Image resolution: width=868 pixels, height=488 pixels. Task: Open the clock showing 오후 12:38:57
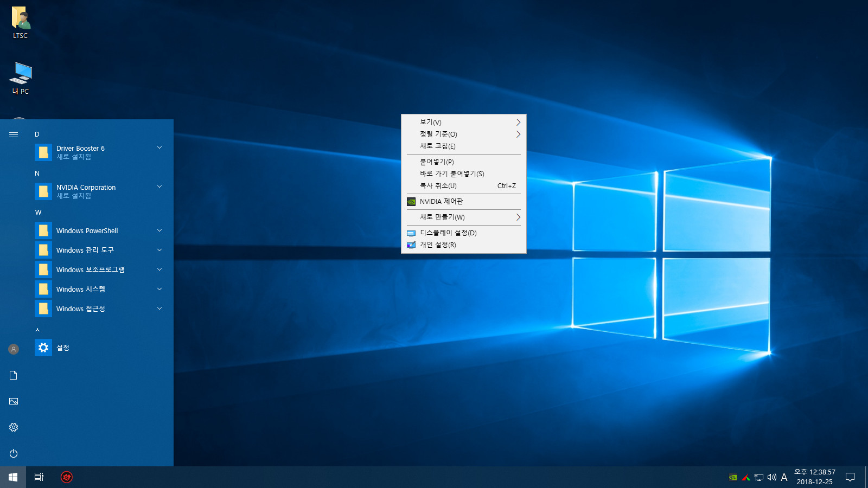(814, 477)
